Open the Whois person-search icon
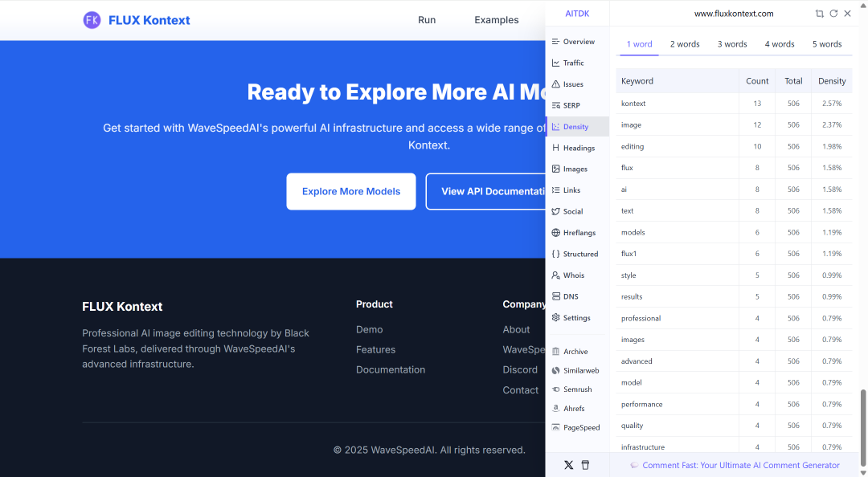The height and width of the screenshot is (477, 868). (556, 275)
